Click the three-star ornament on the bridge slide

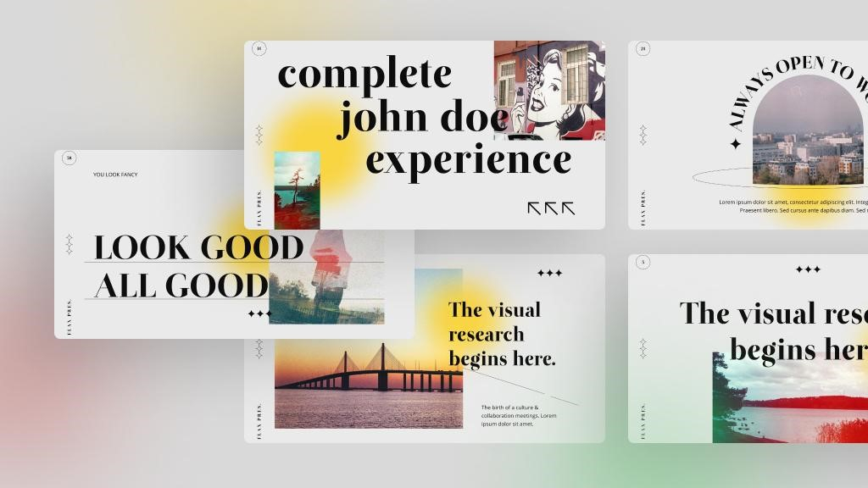[x=549, y=273]
